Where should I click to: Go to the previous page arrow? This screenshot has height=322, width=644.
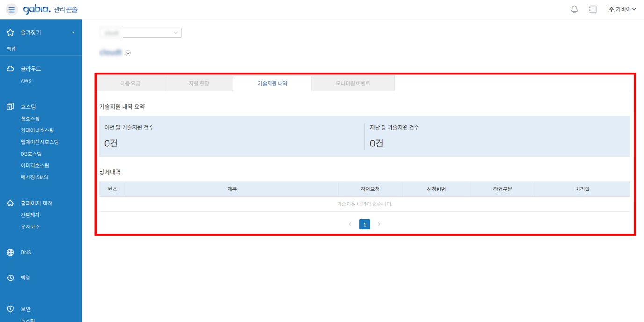[x=350, y=224]
